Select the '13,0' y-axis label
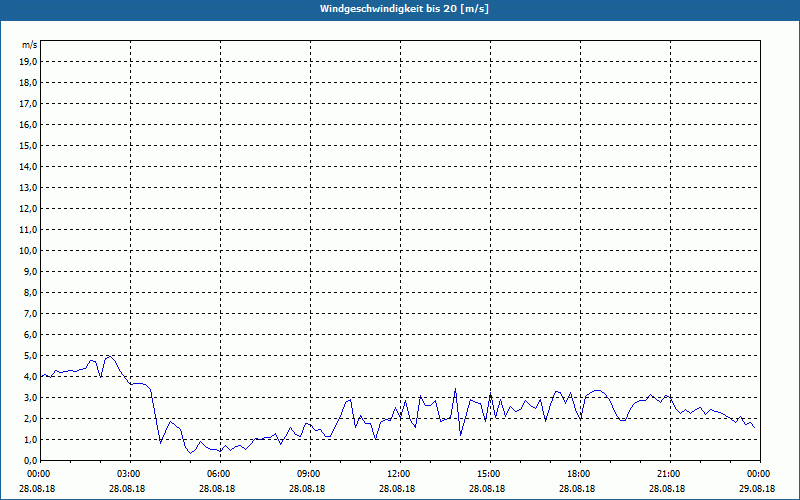 [x=30, y=188]
